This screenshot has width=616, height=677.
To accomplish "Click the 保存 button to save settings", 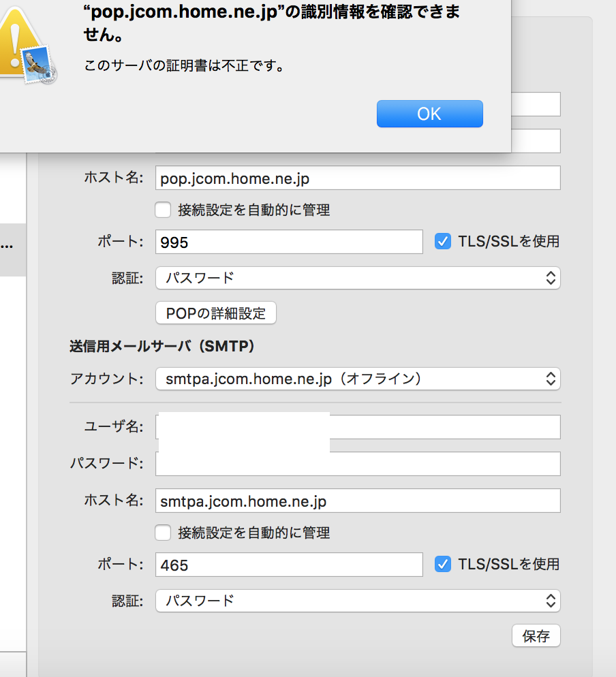I will [536, 636].
